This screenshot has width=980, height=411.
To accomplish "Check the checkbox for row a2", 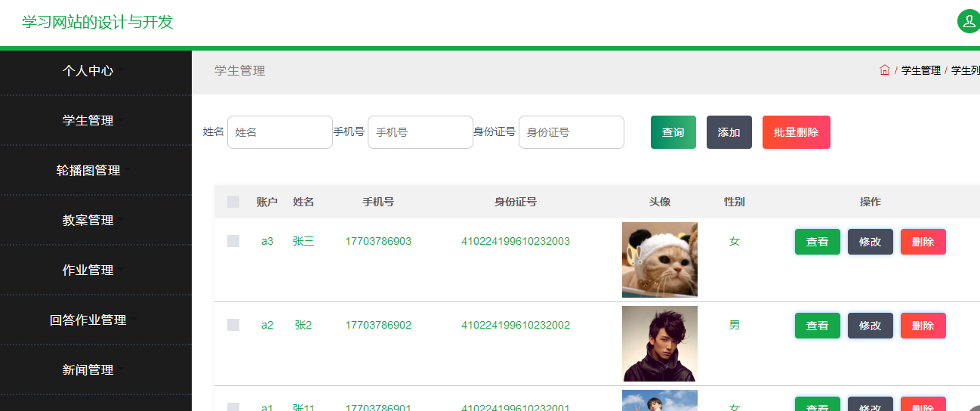I will tap(233, 325).
